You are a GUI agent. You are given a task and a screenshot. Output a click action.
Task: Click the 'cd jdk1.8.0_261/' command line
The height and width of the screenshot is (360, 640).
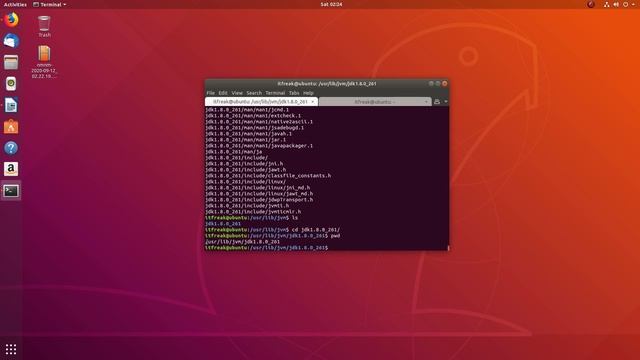pyautogui.click(x=272, y=230)
